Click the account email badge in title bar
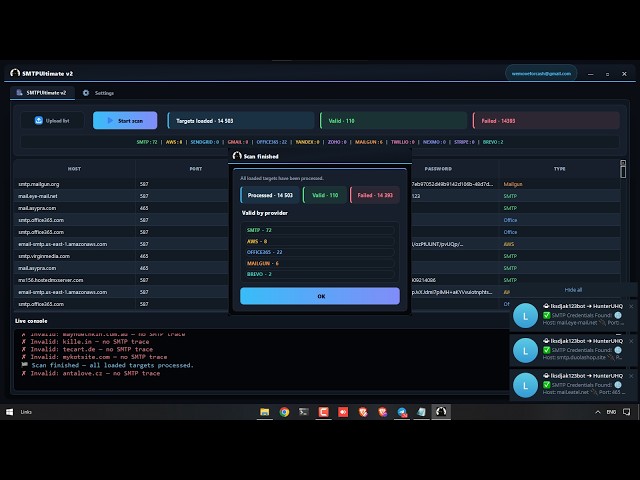640x480 pixels. tap(541, 73)
